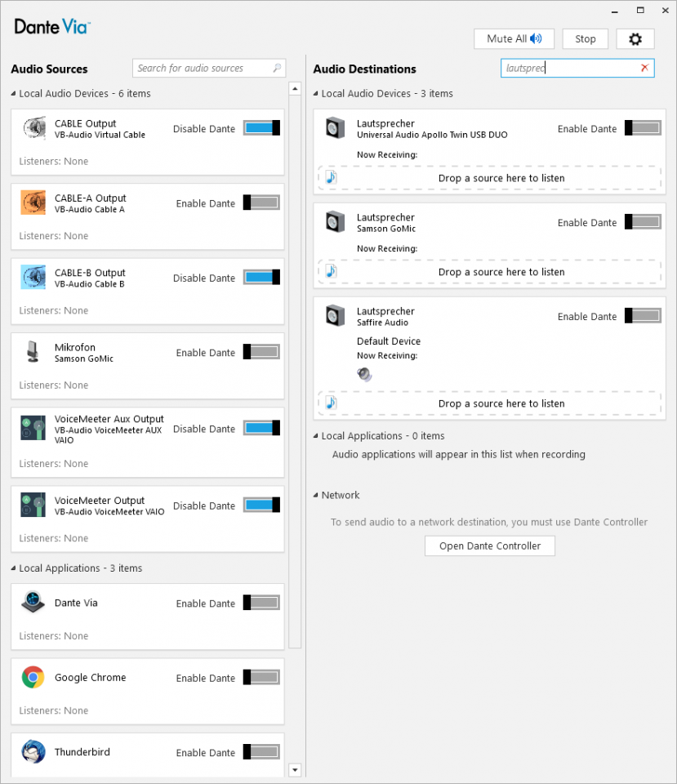Click the VoiceMeeter Output VAIO icon

tap(33, 505)
